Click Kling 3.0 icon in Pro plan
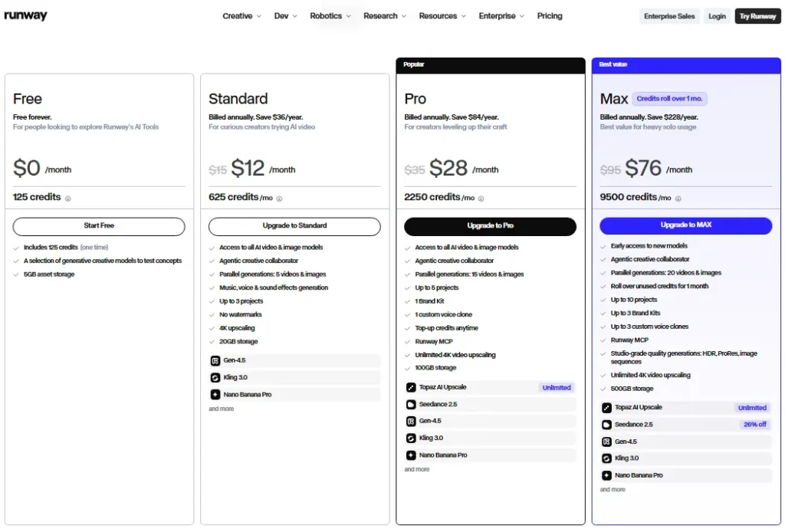 411,438
